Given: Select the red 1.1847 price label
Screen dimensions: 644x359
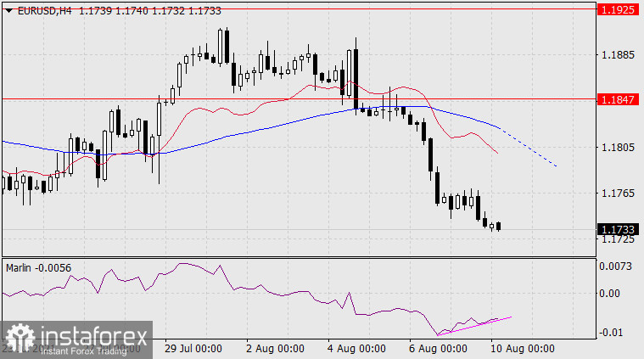Looking at the screenshot, I should [617, 99].
